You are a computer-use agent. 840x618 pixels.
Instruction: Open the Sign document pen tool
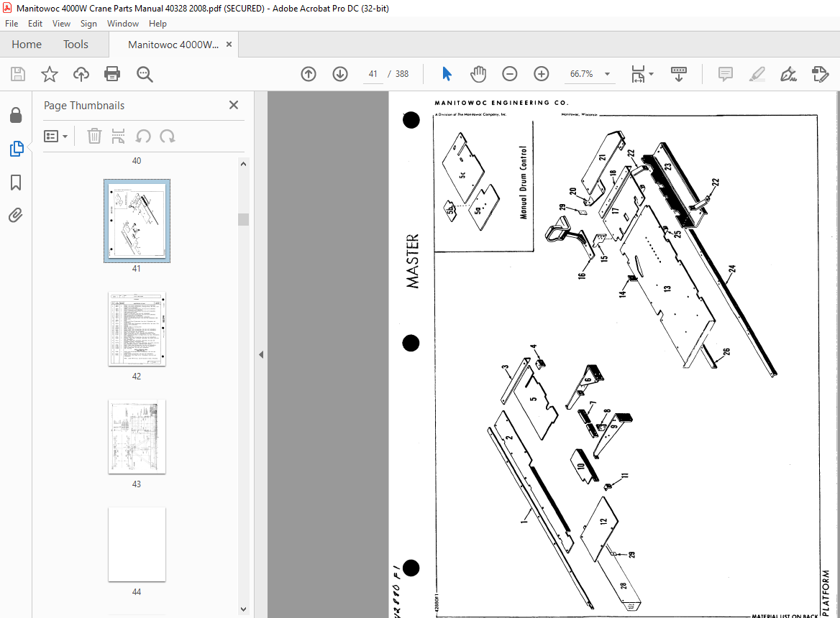coord(788,74)
